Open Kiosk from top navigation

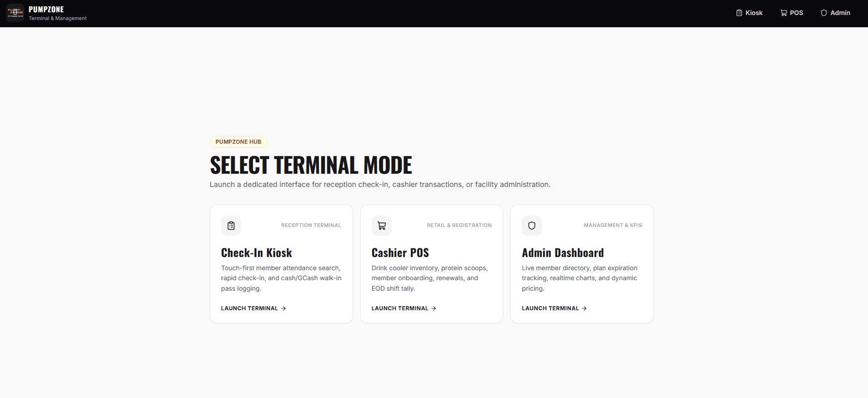click(x=749, y=13)
